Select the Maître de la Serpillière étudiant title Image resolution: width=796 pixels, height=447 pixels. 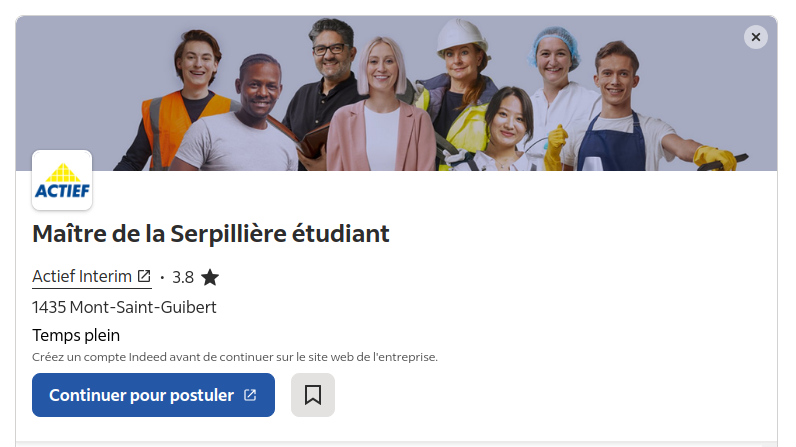coord(211,234)
